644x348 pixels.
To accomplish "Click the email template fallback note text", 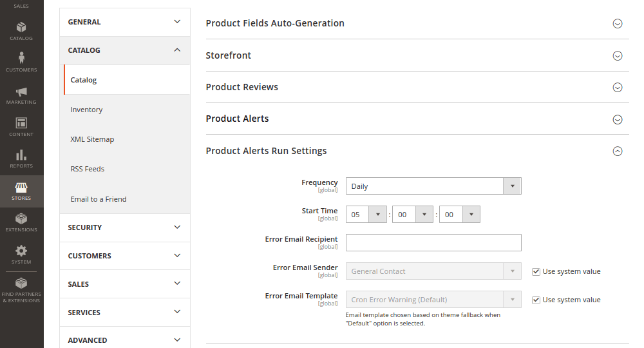I will tap(423, 319).
